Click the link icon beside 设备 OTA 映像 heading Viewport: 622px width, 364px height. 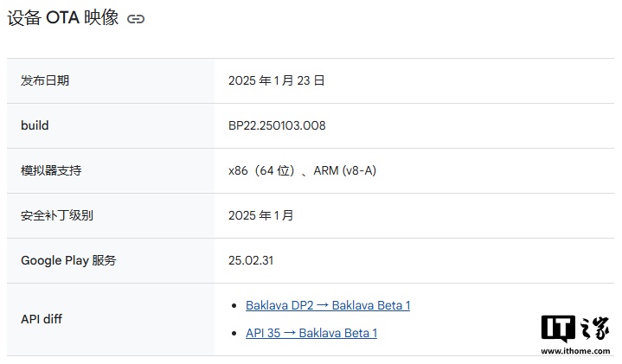(x=136, y=19)
